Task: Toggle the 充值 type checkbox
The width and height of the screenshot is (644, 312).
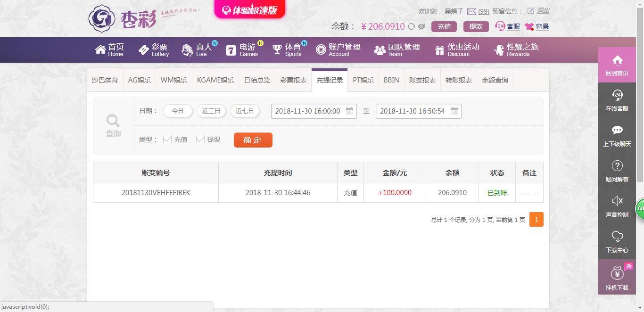Action: point(167,139)
